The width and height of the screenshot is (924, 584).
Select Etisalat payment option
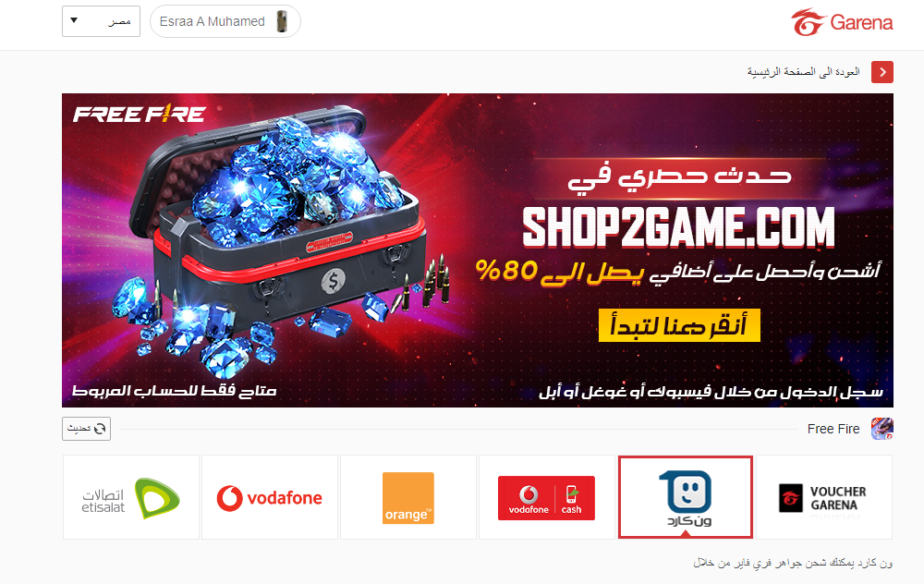pyautogui.click(x=131, y=497)
